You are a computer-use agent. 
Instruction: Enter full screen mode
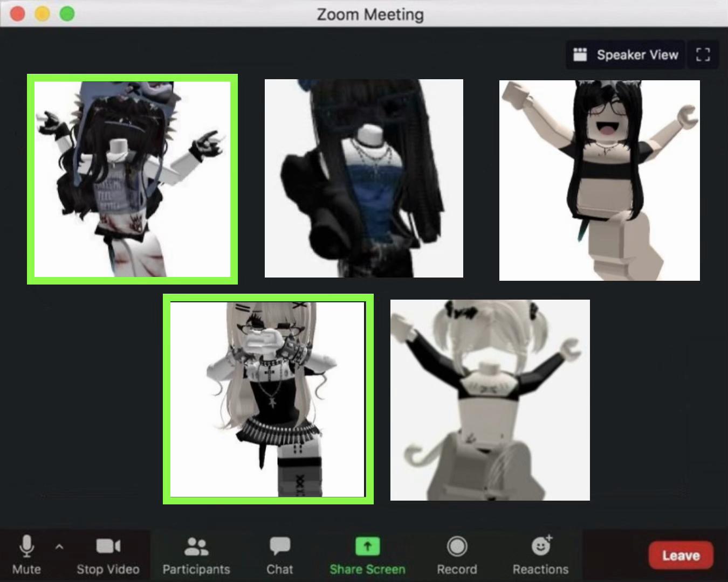point(703,54)
